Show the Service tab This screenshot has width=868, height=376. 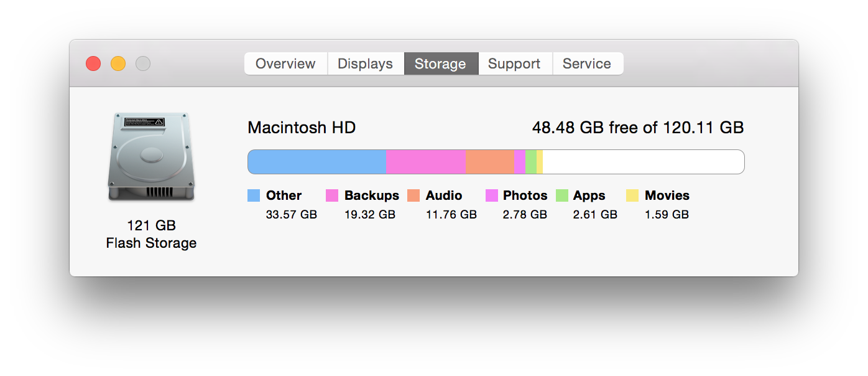click(586, 63)
